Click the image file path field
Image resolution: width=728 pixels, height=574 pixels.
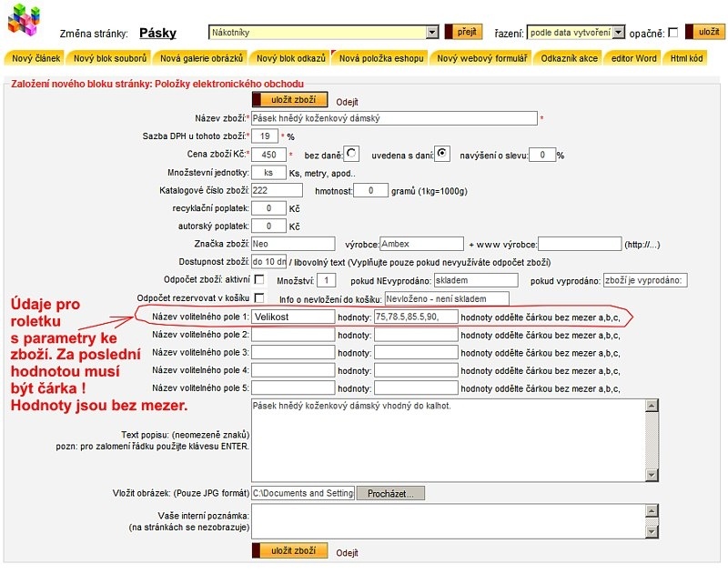click(303, 493)
